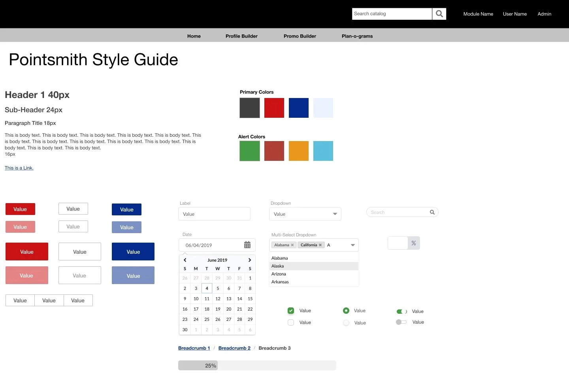The height and width of the screenshot is (392, 569).
Task: Turn on the gray toggle switch
Action: click(401, 322)
